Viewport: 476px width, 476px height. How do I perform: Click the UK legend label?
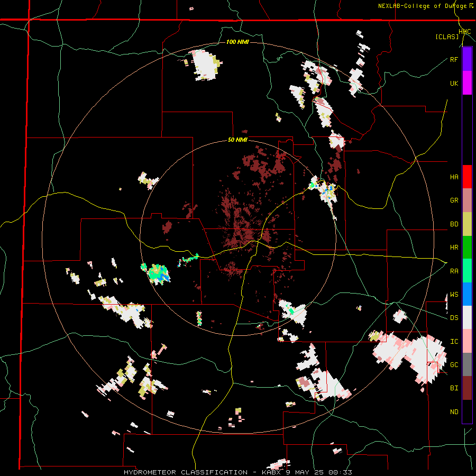(x=454, y=84)
